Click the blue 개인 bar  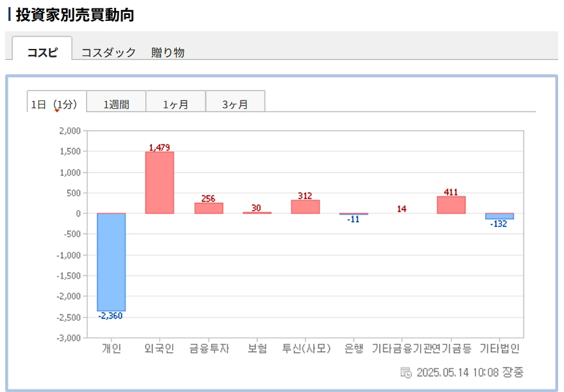(x=111, y=262)
